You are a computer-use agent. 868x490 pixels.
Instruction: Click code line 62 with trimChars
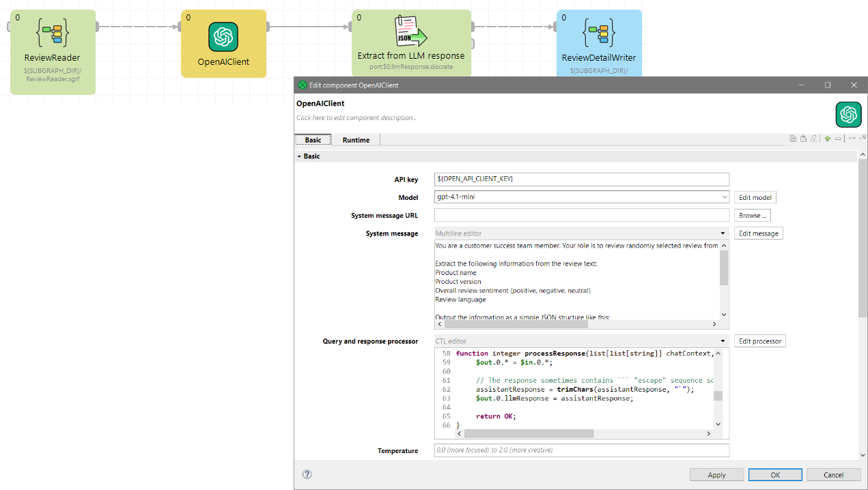(585, 390)
